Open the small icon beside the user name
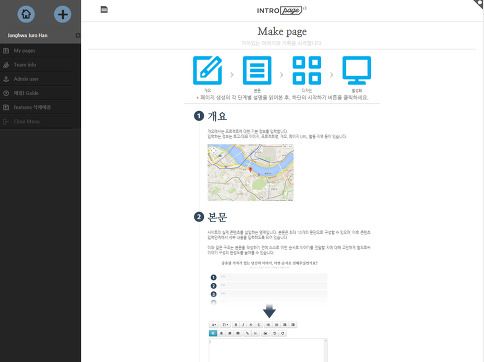 pyautogui.click(x=77, y=35)
